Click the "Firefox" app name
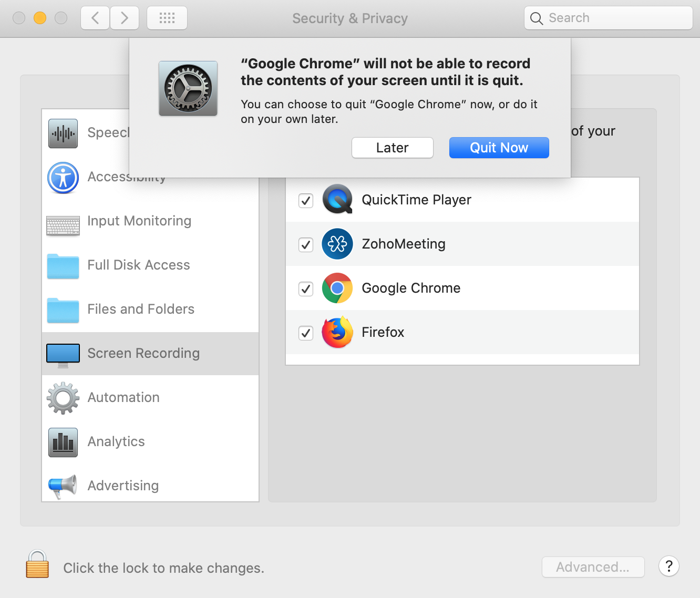The image size is (700, 598). 383,332
